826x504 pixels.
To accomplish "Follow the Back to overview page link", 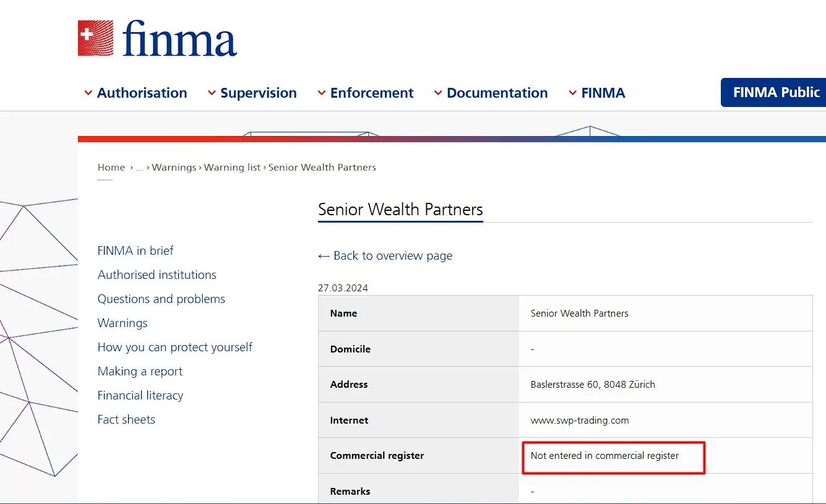I will (x=392, y=255).
